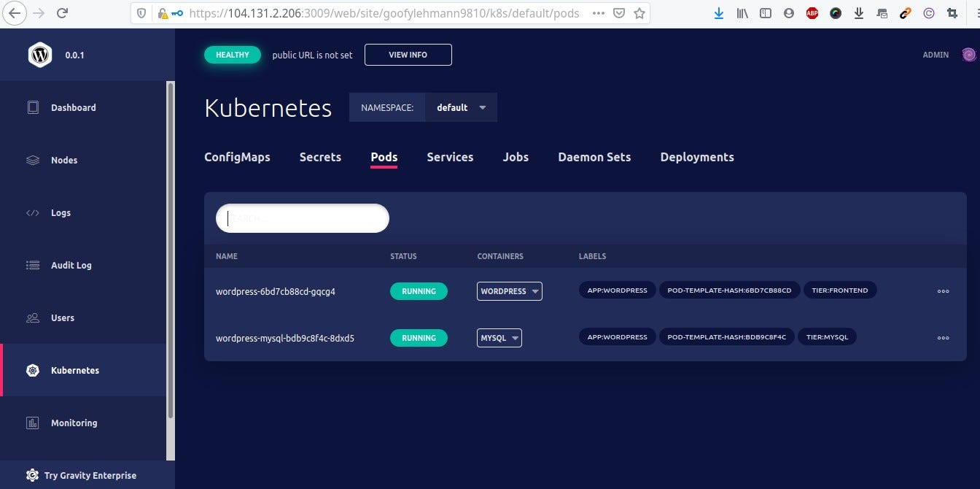
Task: Click APP:WORDPRESS label in the frontend pod row
Action: pyautogui.click(x=618, y=290)
